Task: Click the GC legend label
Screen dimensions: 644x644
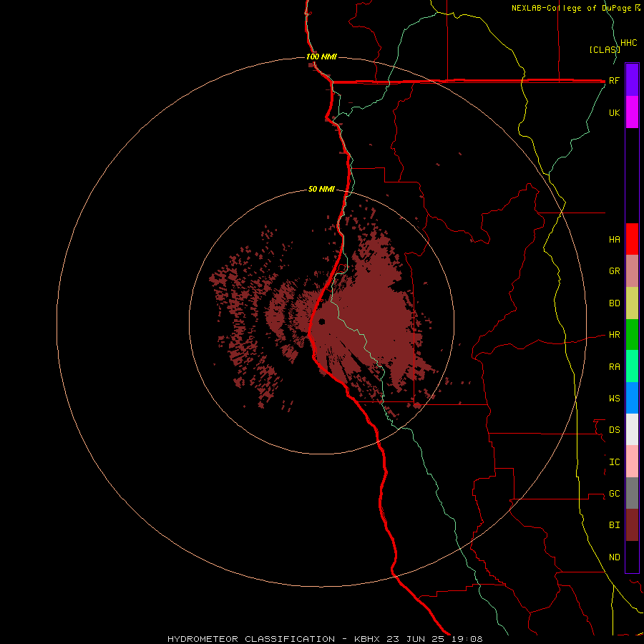Action: click(614, 494)
